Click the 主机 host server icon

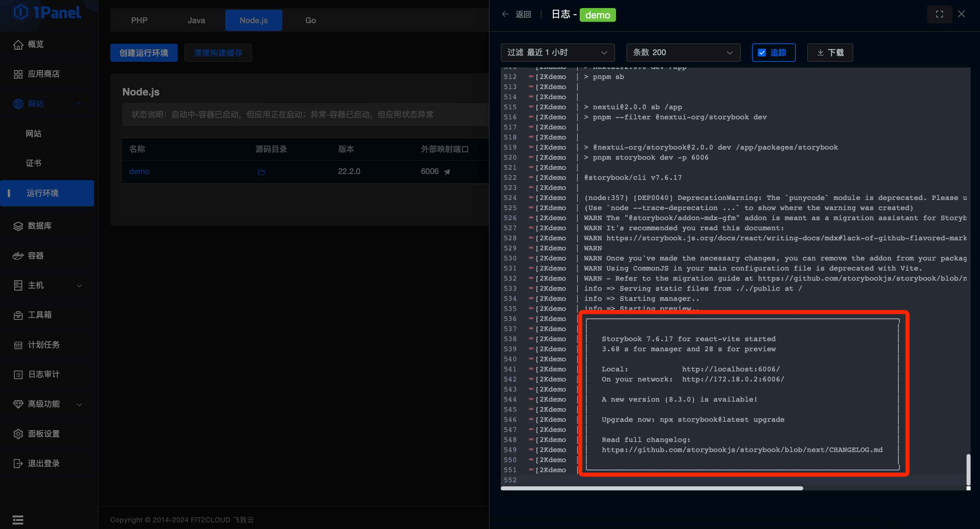point(18,285)
